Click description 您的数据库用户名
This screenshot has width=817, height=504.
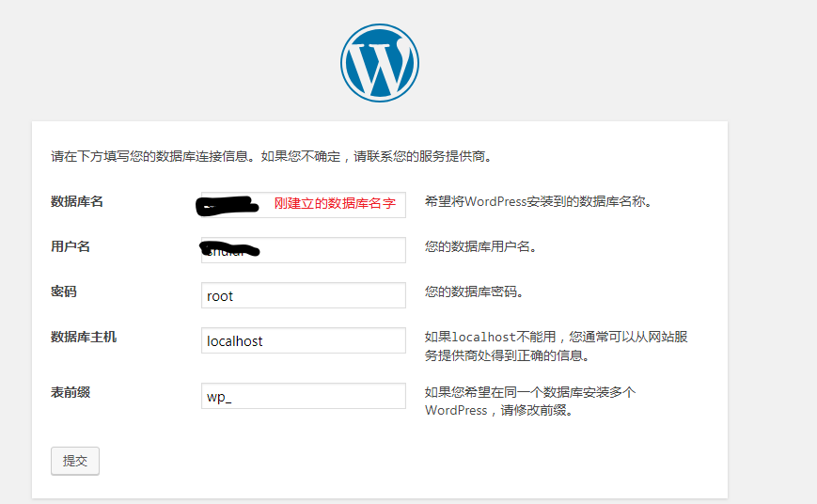pyautogui.click(x=480, y=246)
